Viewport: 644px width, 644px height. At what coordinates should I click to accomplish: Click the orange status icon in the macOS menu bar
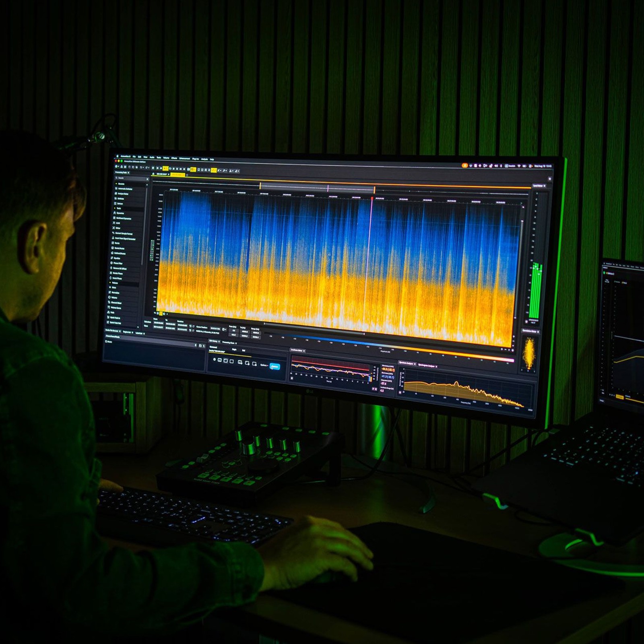(465, 165)
